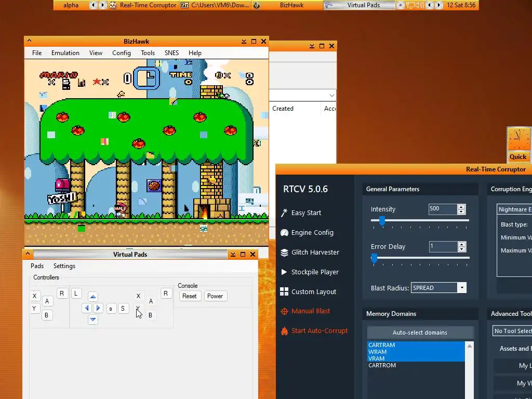Image resolution: width=532 pixels, height=399 pixels.
Task: Click the Error Delay slider handle
Action: tap(374, 259)
